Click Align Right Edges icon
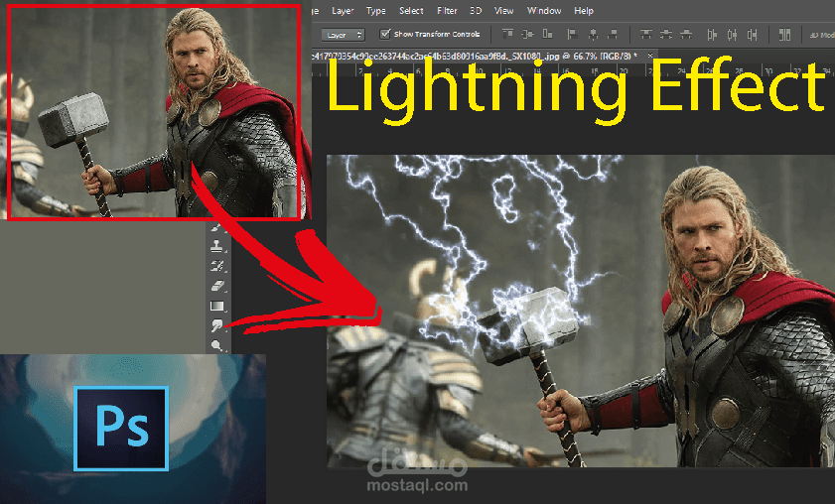This screenshot has height=504, width=835. (613, 34)
